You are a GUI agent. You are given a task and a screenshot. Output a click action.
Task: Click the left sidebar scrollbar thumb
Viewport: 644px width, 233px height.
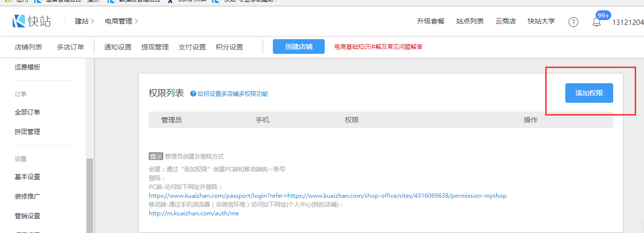pos(89,196)
